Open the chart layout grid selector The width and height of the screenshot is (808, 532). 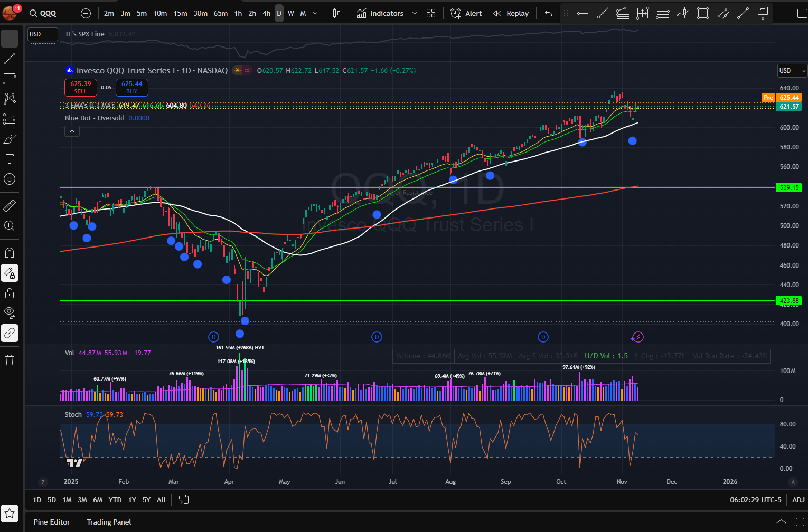[431, 13]
